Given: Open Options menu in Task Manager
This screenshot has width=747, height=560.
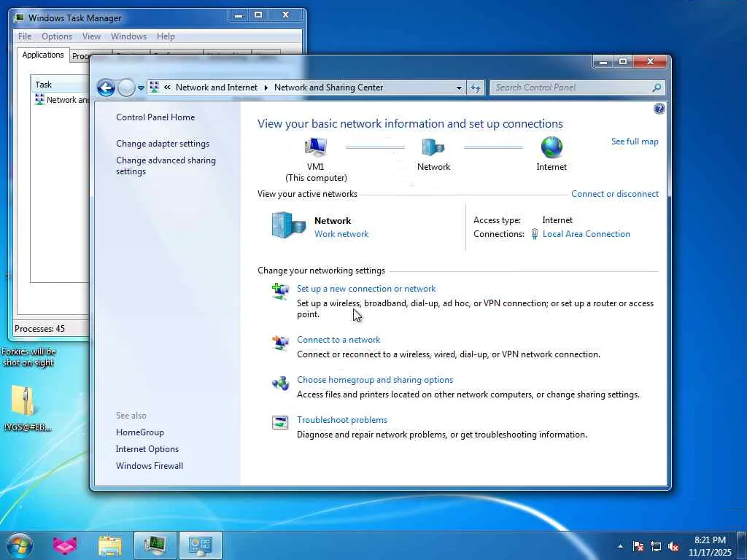Looking at the screenshot, I should [57, 36].
